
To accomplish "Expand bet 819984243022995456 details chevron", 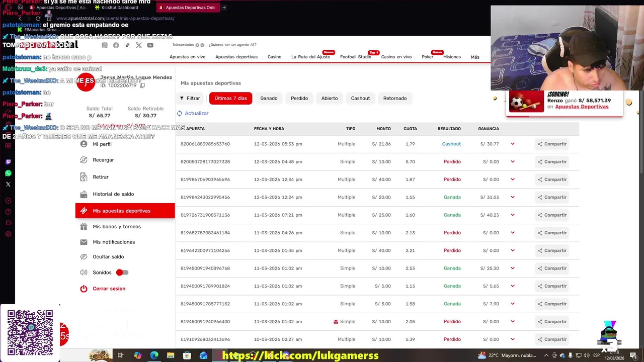I will (513, 197).
